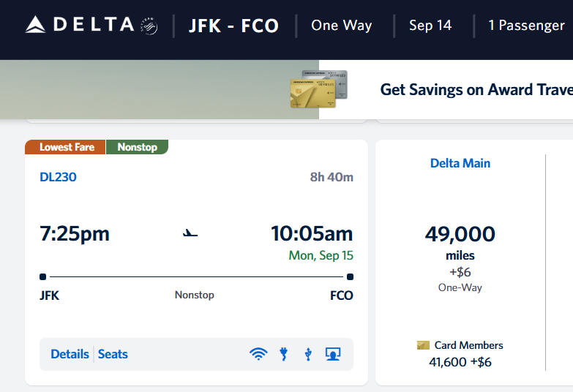Screen dimensions: 573x392
Task: Click the USB port amenity icon
Action: click(x=308, y=354)
